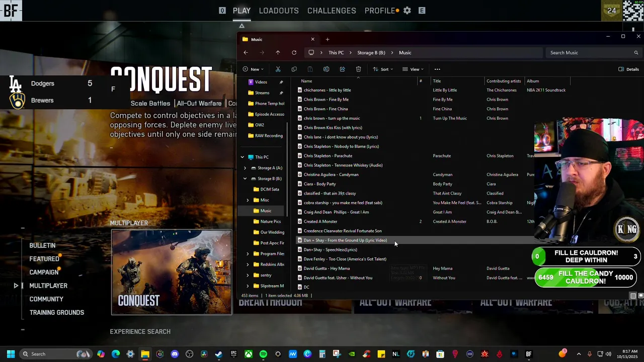644x362 pixels.
Task: Switch to details list view in status bar
Action: (x=633, y=296)
